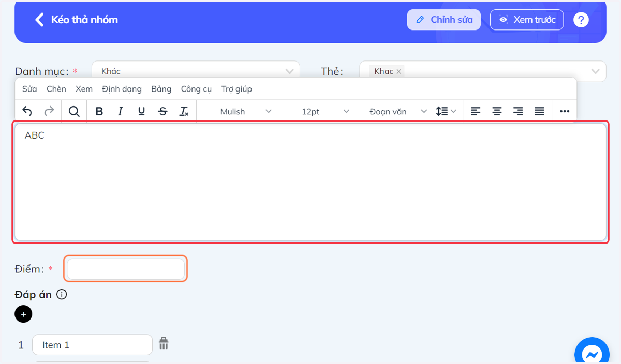Redo the last edit
Viewport: 621px width, 364px height.
pos(49,111)
